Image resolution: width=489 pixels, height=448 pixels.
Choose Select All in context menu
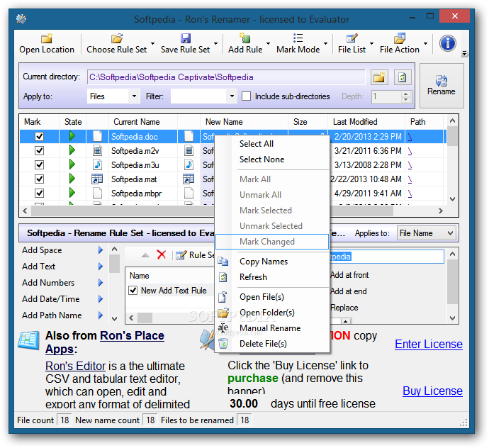(272, 144)
